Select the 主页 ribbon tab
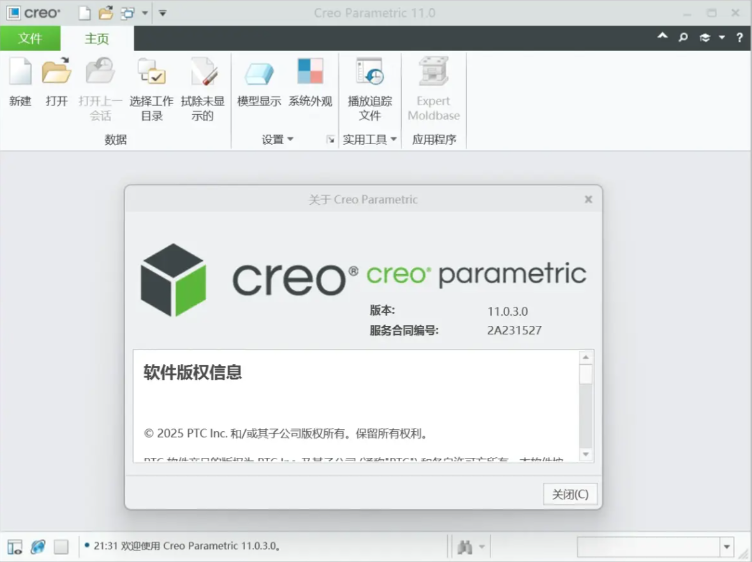 pos(97,38)
